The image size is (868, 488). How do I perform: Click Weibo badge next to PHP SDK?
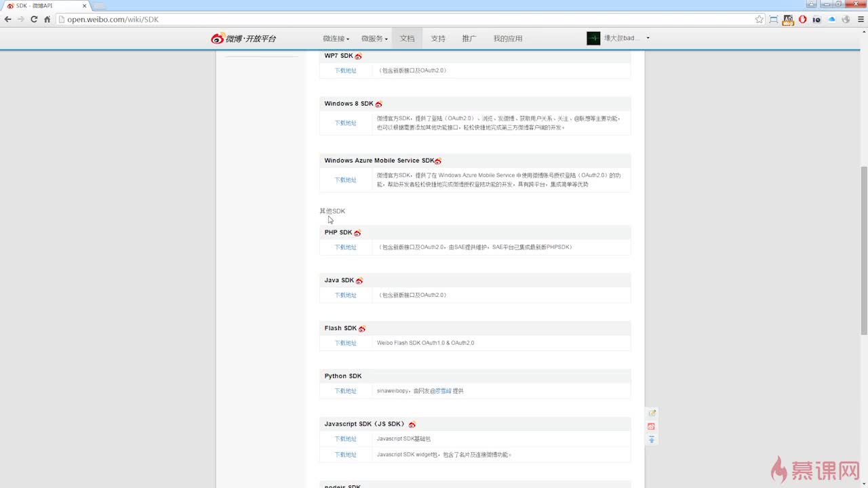tap(357, 233)
